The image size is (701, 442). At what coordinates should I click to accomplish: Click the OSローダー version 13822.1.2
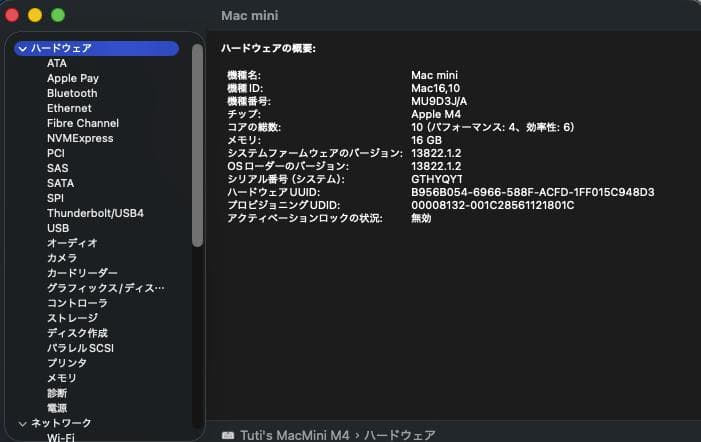[x=436, y=166]
